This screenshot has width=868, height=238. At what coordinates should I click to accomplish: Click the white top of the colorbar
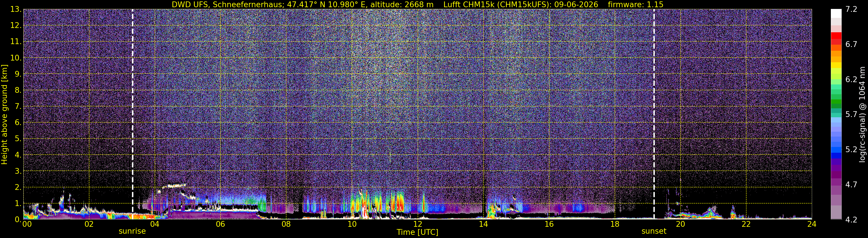tap(836, 13)
